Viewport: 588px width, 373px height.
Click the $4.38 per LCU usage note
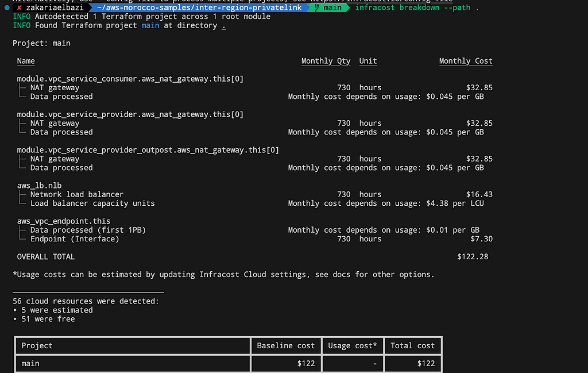[386, 203]
